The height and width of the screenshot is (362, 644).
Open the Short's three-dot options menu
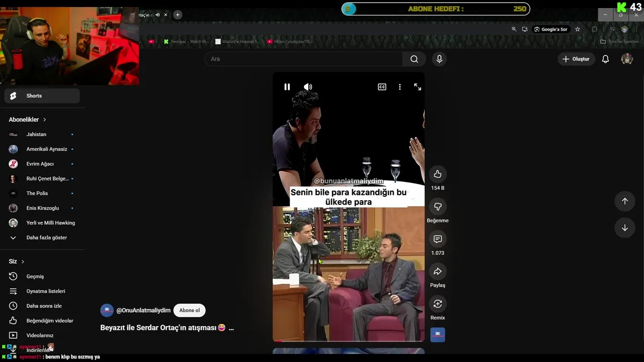(x=400, y=87)
